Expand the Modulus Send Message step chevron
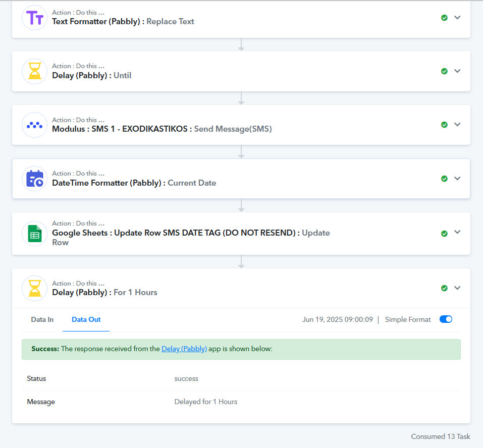Screen dimensions: 483x448 point(457,125)
